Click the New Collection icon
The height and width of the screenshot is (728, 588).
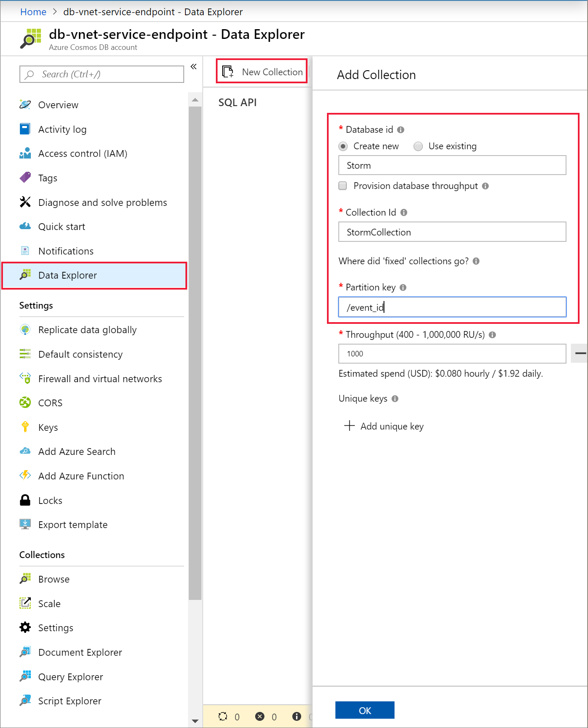click(228, 72)
